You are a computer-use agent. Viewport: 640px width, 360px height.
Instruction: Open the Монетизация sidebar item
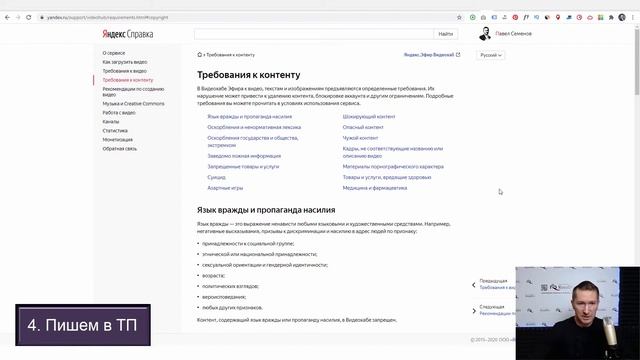point(118,140)
